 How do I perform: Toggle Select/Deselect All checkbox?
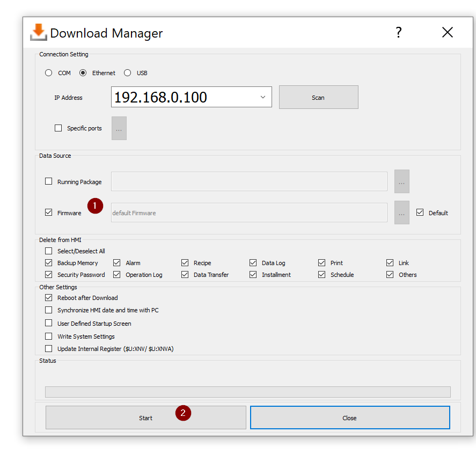[49, 251]
